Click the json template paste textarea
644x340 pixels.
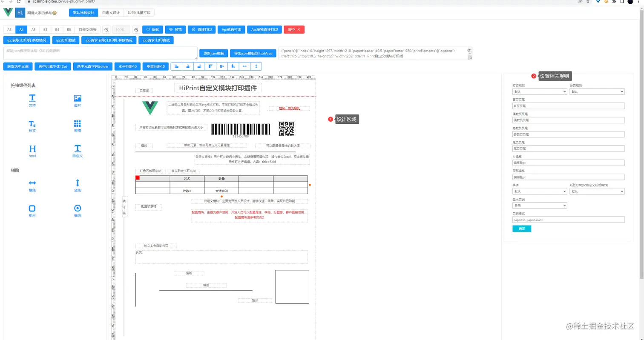coord(101,53)
